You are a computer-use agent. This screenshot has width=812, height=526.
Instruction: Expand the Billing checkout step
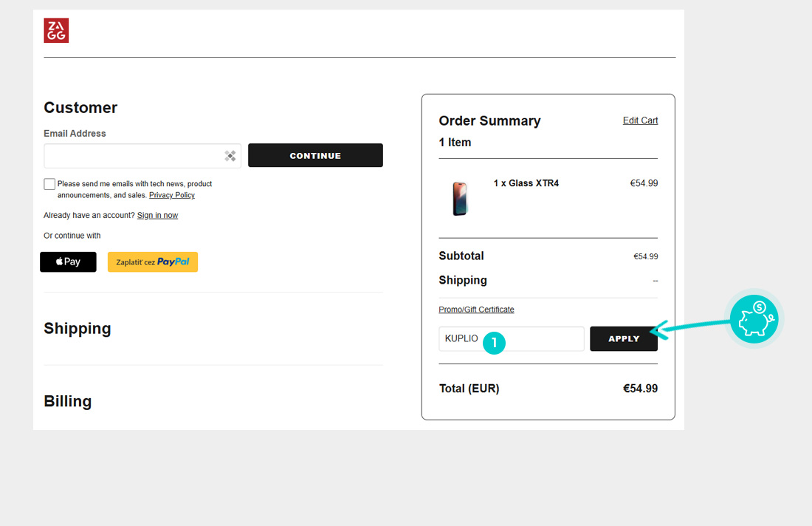[x=68, y=401]
